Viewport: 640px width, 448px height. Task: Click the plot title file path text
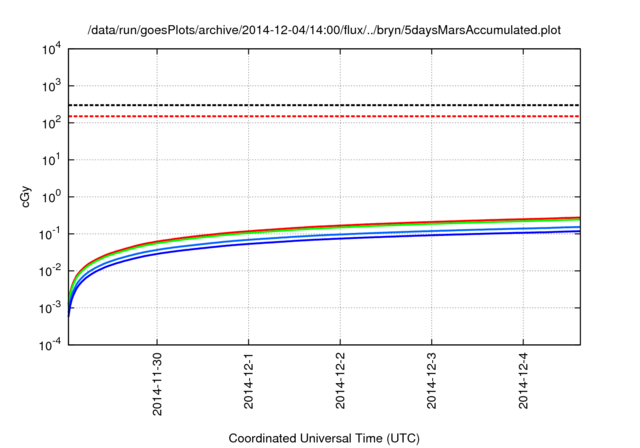(x=324, y=30)
